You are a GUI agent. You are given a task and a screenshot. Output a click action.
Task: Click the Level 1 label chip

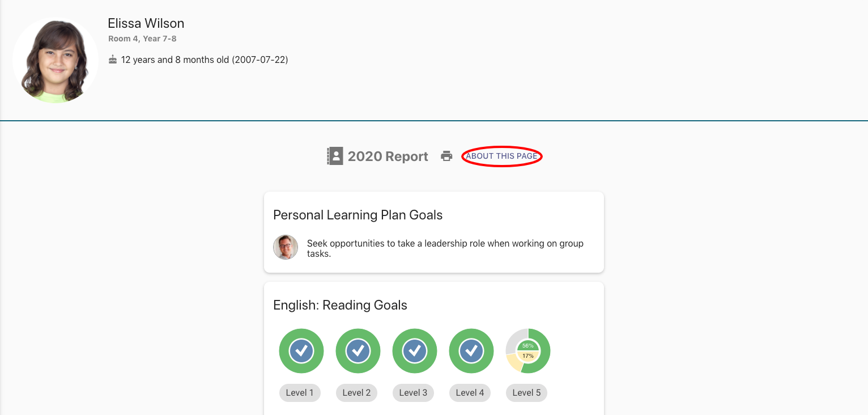click(300, 393)
